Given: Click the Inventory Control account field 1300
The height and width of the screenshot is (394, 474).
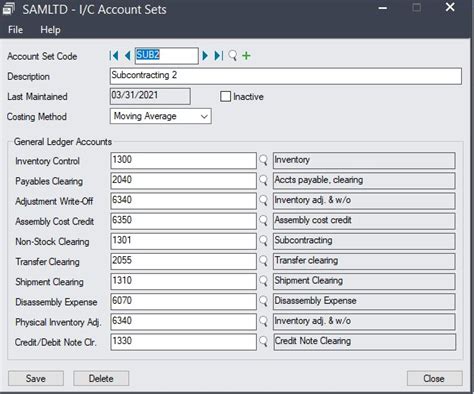Looking at the screenshot, I should (183, 161).
